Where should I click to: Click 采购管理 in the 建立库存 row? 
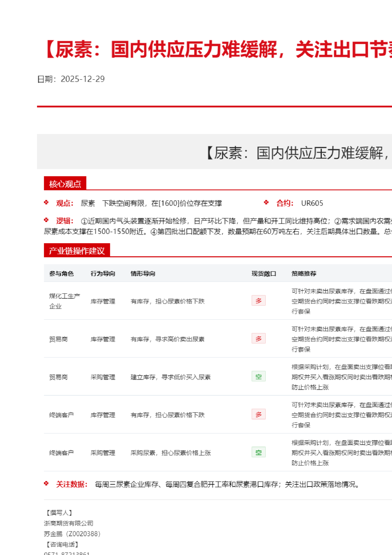point(103,377)
